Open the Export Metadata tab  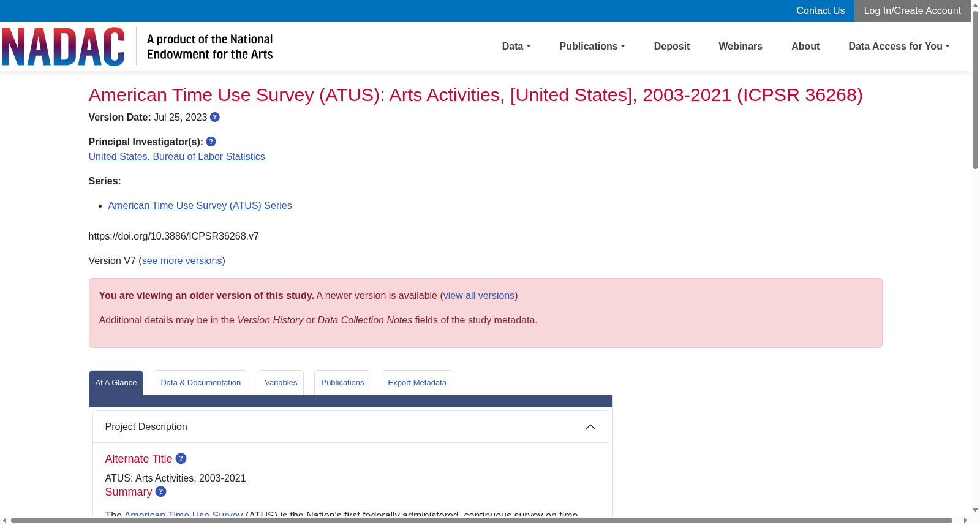pos(417,383)
